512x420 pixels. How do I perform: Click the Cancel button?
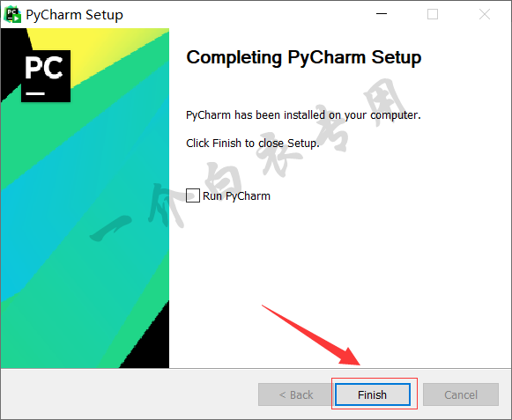[461, 394]
